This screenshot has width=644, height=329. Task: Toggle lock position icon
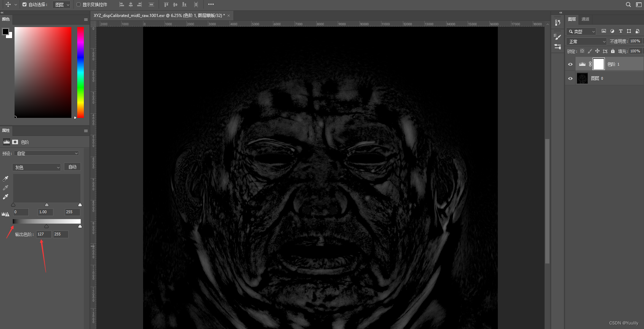click(x=597, y=51)
